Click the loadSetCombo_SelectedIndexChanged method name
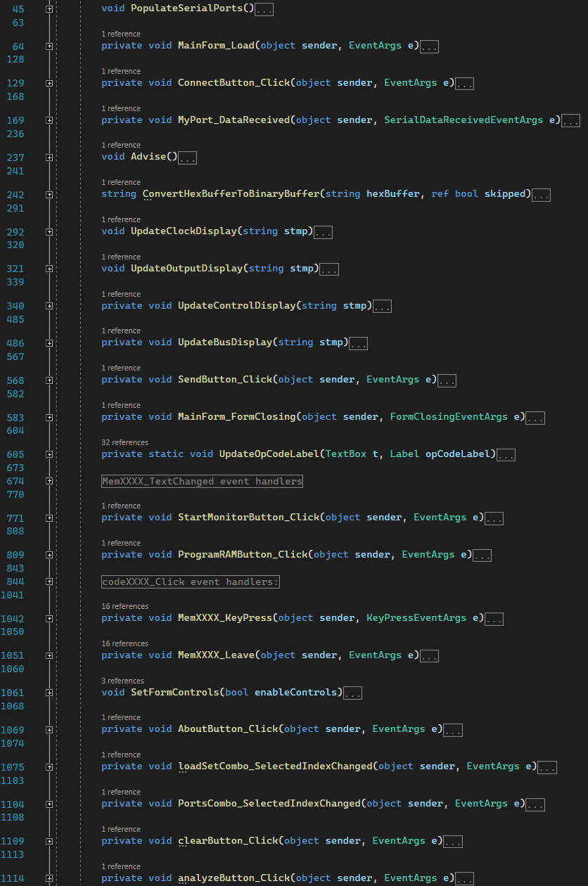The height and width of the screenshot is (886, 588). [275, 766]
